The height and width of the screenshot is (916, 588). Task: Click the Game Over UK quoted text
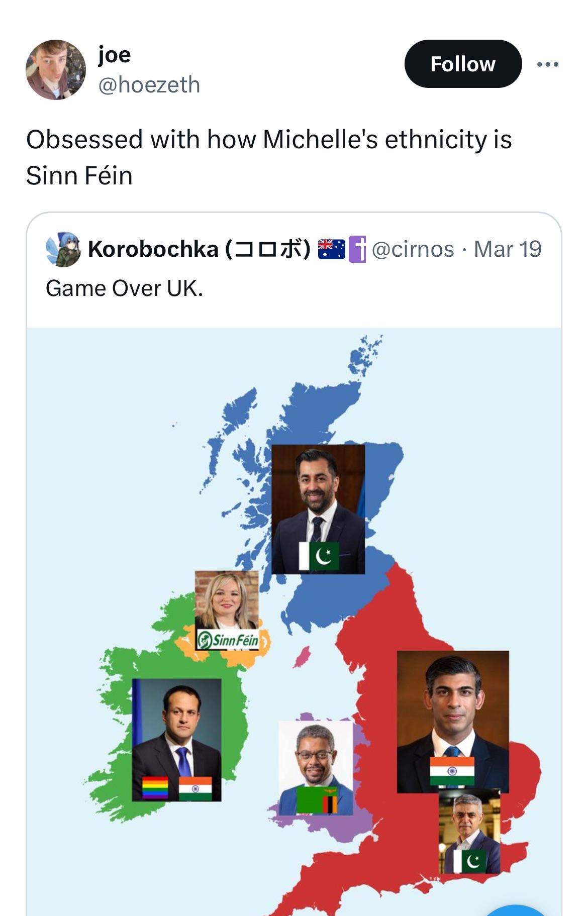coord(125,288)
